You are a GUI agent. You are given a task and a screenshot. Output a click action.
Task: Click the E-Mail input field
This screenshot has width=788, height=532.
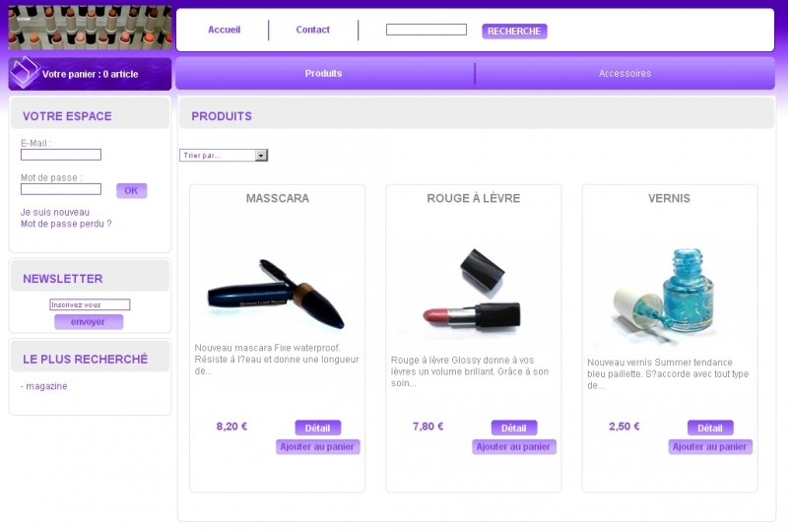61,155
